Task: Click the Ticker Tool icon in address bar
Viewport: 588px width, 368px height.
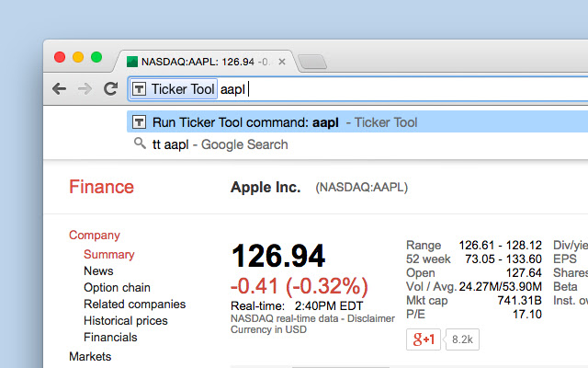Action: pos(139,89)
